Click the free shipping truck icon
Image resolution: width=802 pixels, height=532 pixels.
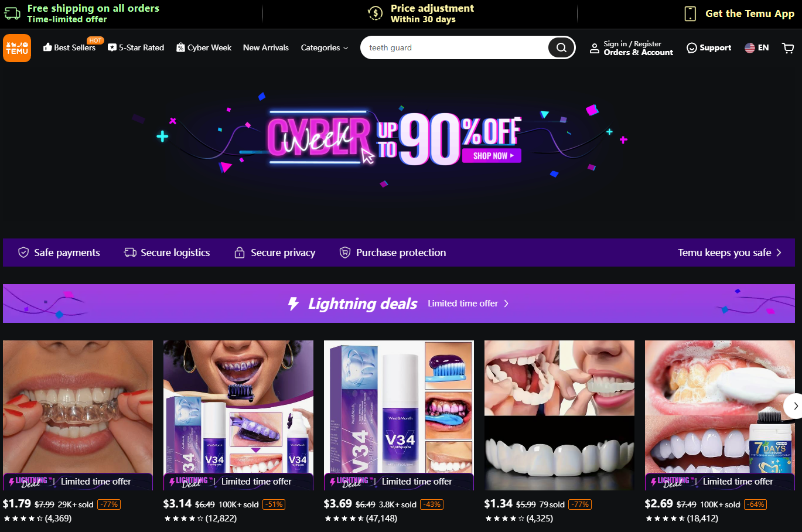pos(12,13)
